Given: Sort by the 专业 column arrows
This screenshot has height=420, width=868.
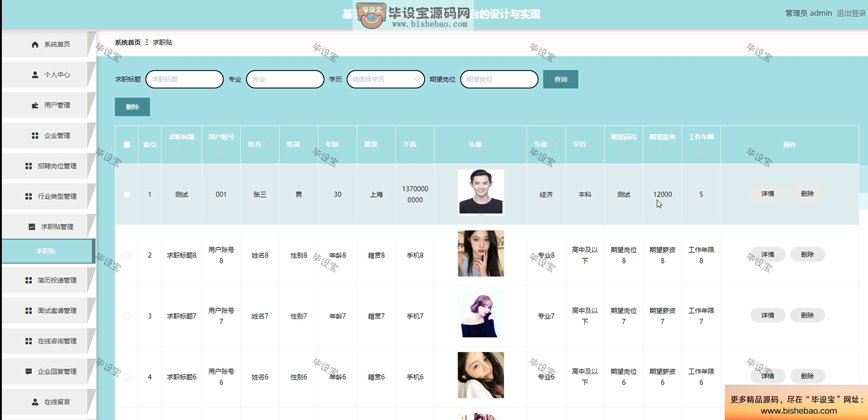Looking at the screenshot, I should click(x=553, y=144).
